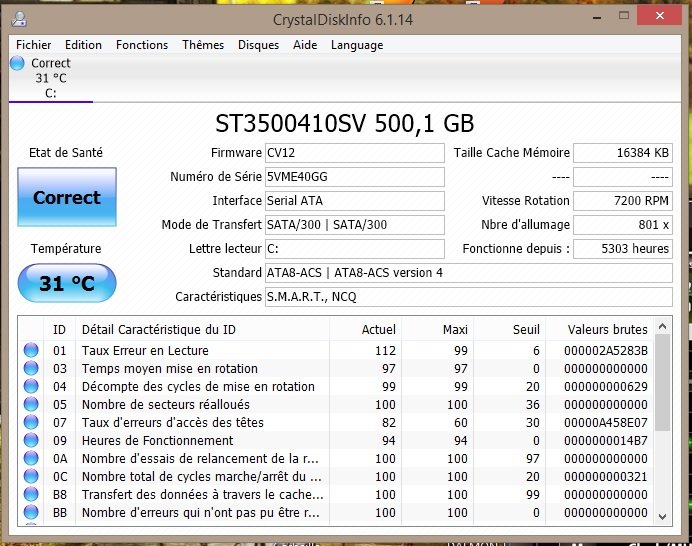The height and width of the screenshot is (546, 692).
Task: Select the Taux Erreur en Lecture row text
Action: click(145, 350)
